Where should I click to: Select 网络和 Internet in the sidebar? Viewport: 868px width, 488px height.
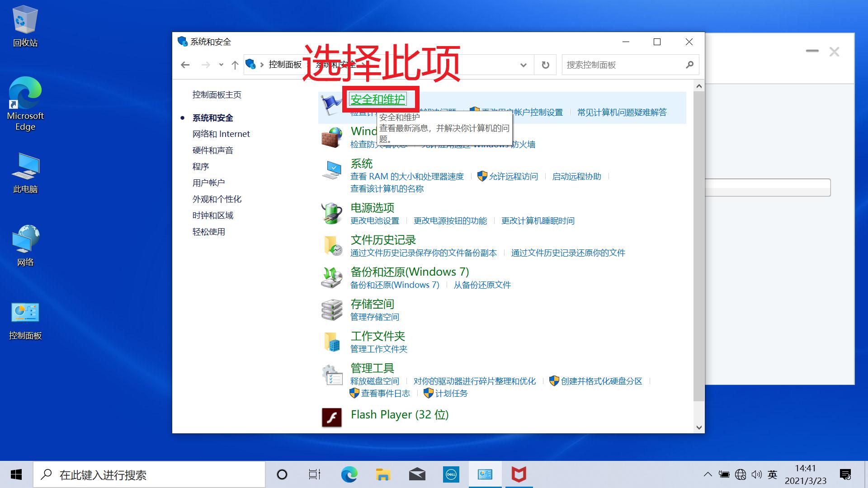(x=221, y=134)
